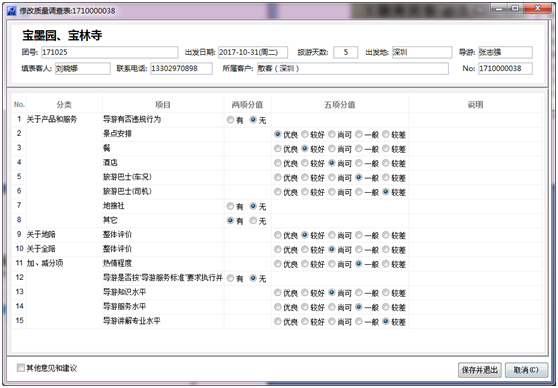Viewport: 558px width, 388px height.
Task: Select 无 for 其它 row
Action: coord(253,221)
